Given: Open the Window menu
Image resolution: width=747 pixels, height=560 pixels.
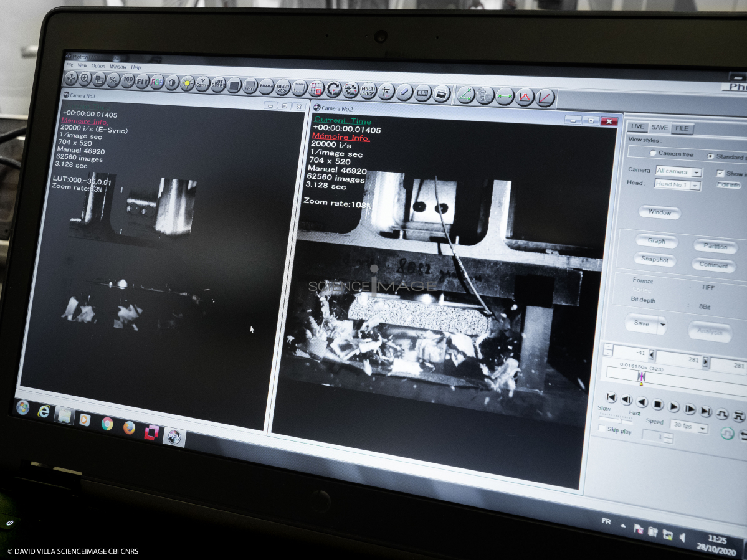Looking at the screenshot, I should pyautogui.click(x=118, y=67).
